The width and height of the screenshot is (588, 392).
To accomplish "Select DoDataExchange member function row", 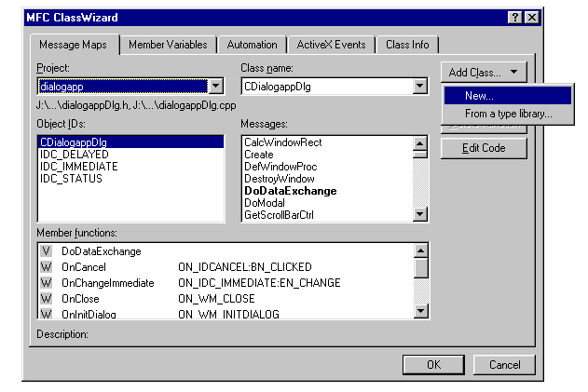I will coord(226,251).
